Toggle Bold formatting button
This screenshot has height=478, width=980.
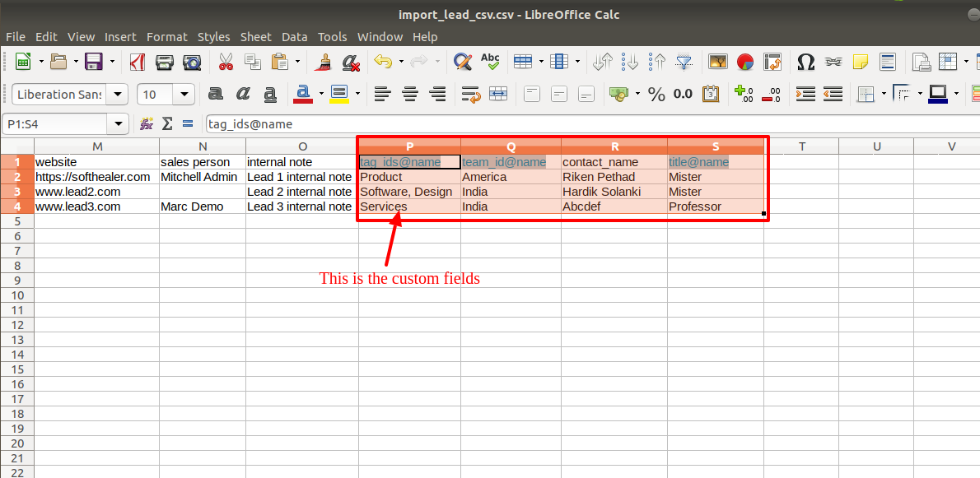click(216, 95)
